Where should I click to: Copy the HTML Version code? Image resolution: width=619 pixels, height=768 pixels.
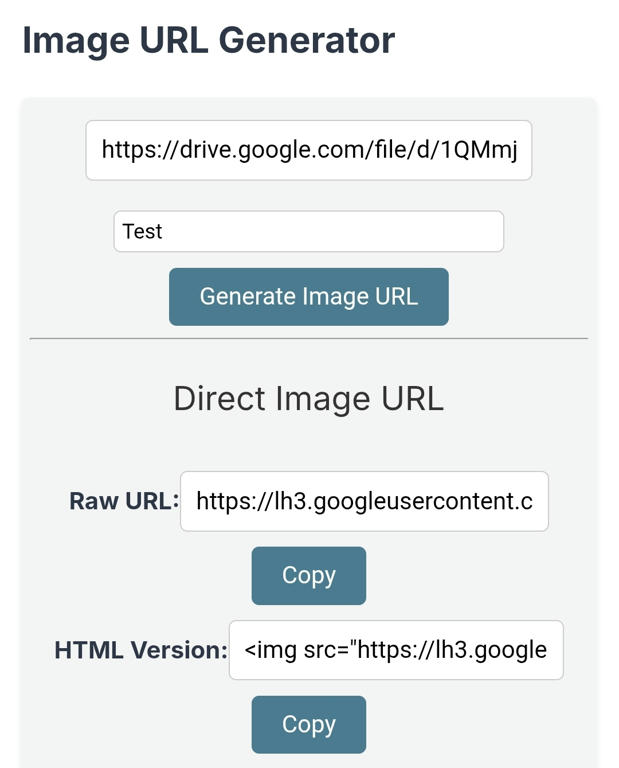[x=308, y=725]
